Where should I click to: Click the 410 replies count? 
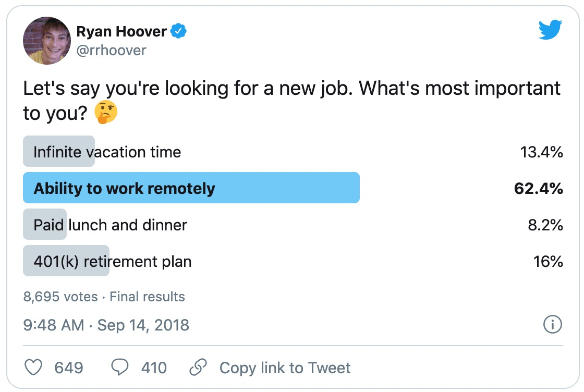point(154,368)
